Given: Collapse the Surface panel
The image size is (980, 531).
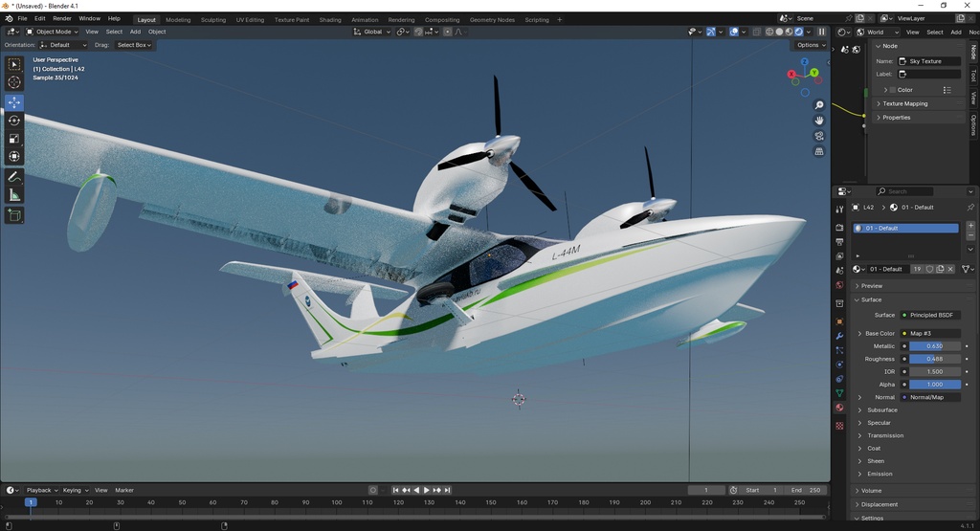Looking at the screenshot, I should [871, 299].
